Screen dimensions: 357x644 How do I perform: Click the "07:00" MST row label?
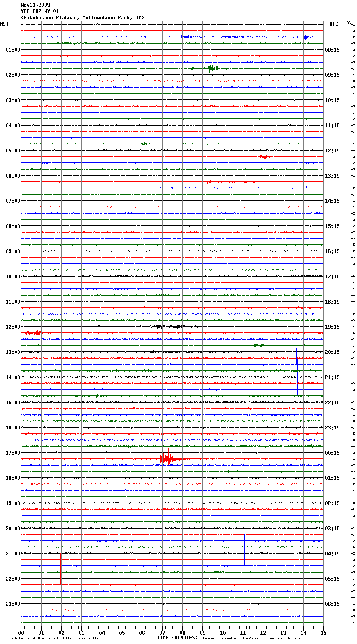[x=13, y=201]
